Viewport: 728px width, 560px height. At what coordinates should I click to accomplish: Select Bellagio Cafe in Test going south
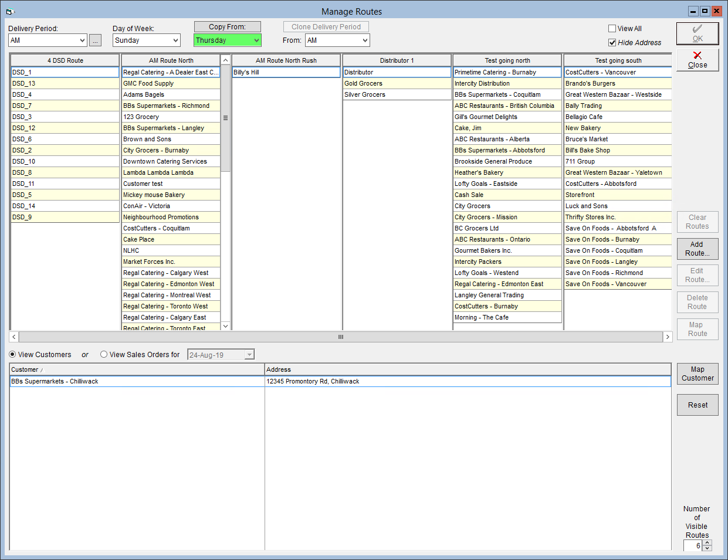point(618,117)
